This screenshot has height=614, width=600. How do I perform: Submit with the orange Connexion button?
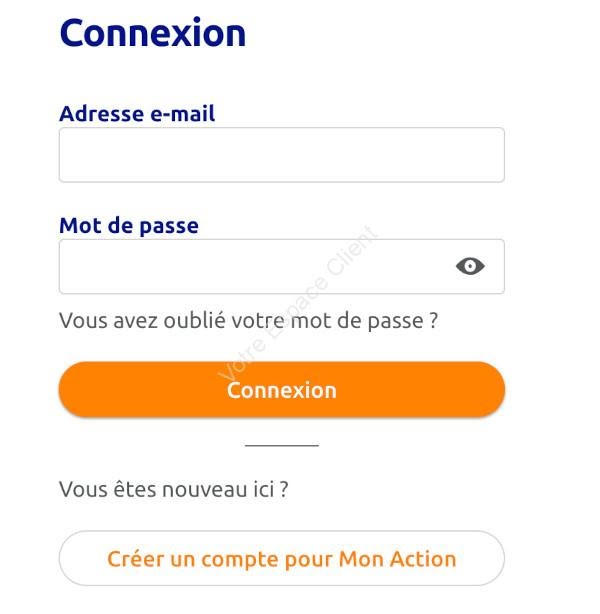click(282, 390)
